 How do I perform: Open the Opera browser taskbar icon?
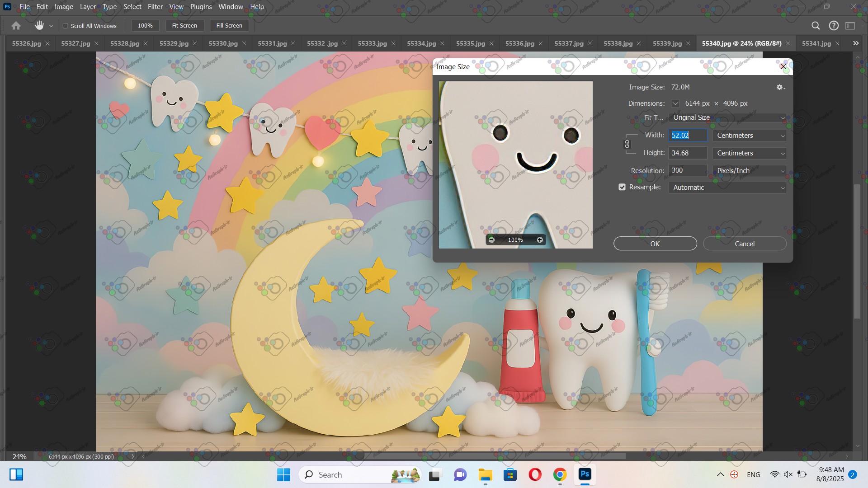point(535,474)
